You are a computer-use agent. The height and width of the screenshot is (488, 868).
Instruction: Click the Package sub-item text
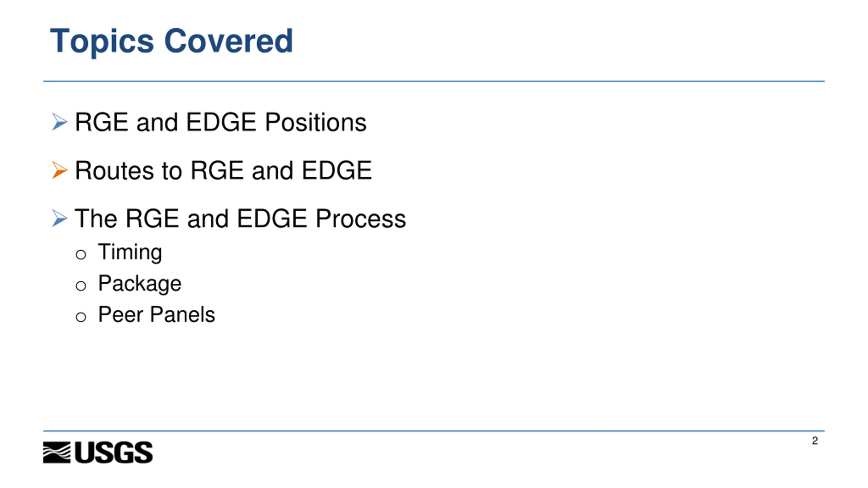pyautogui.click(x=140, y=283)
